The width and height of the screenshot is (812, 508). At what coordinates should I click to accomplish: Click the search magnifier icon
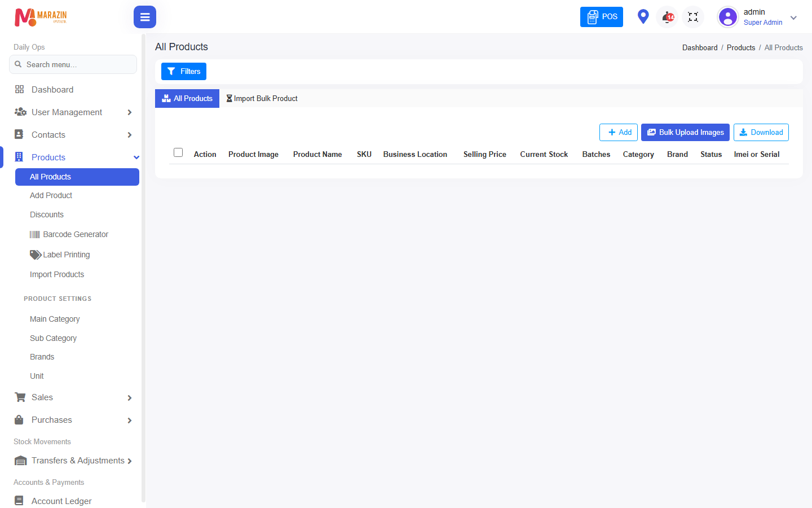click(x=18, y=64)
